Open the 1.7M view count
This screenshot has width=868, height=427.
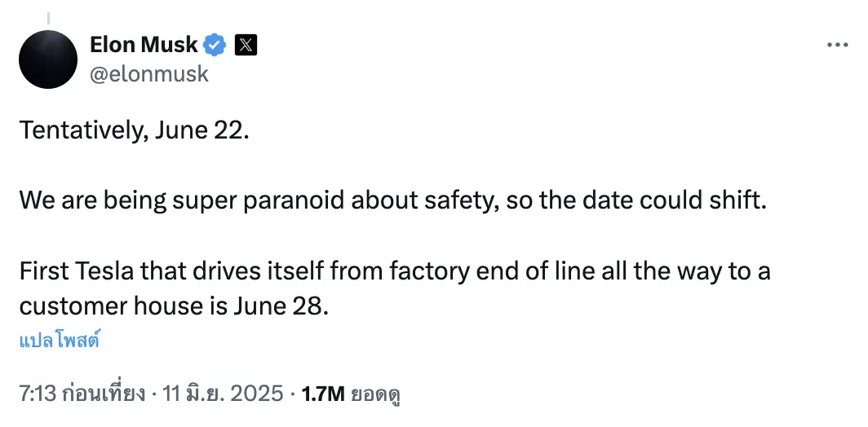pos(322,394)
